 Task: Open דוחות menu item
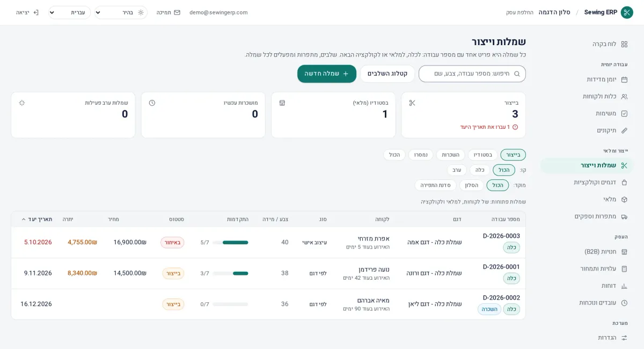(587, 286)
